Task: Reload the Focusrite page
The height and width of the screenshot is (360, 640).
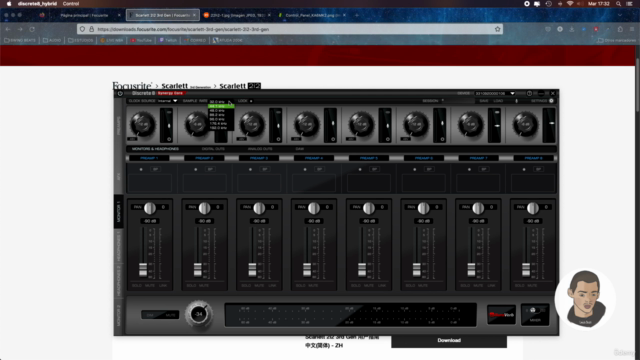Action: coord(32,29)
